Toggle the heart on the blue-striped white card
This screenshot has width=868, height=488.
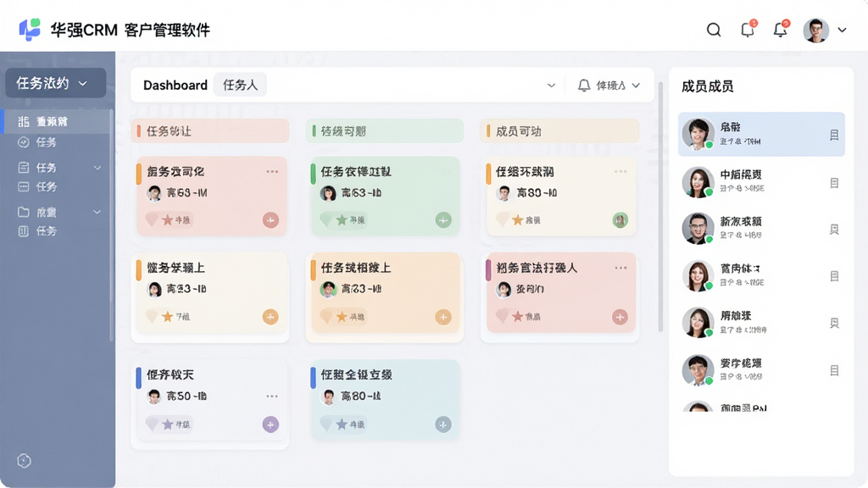coord(152,424)
